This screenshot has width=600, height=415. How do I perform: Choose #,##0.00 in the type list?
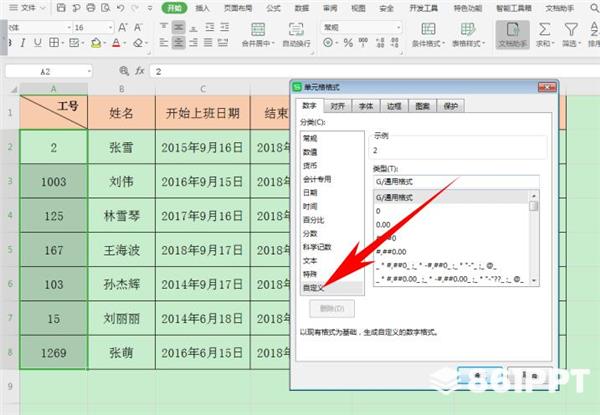pyautogui.click(x=451, y=252)
